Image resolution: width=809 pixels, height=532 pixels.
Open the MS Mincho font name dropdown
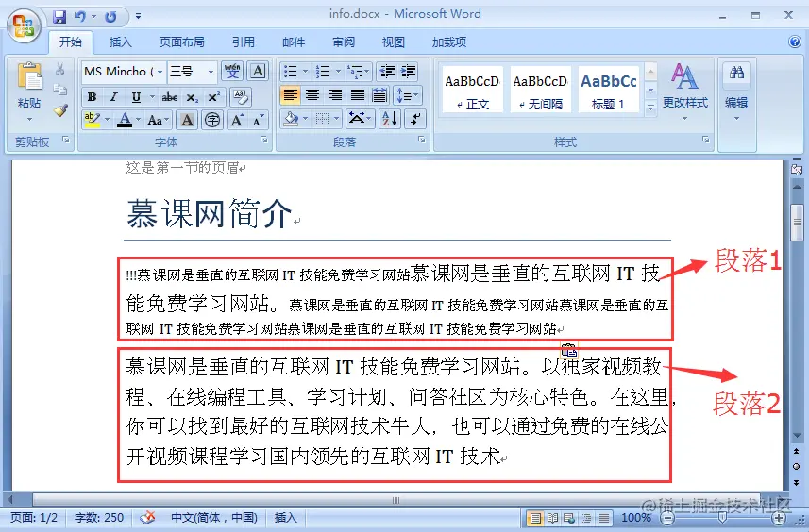click(160, 72)
